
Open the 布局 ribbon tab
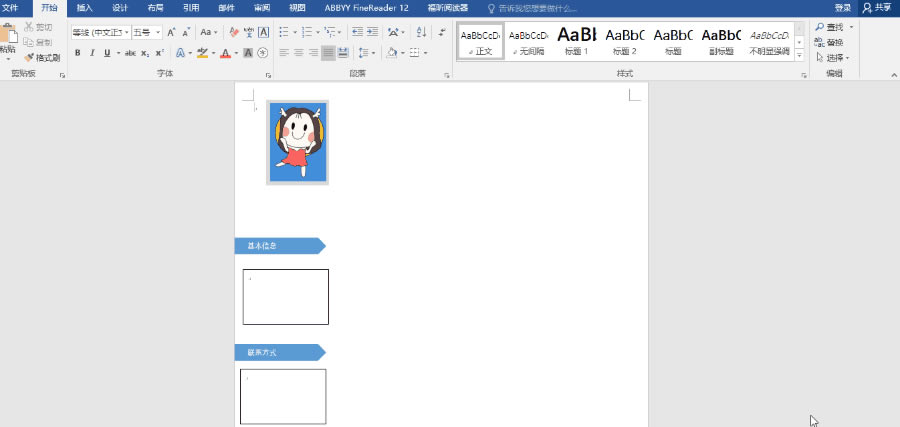point(155,8)
